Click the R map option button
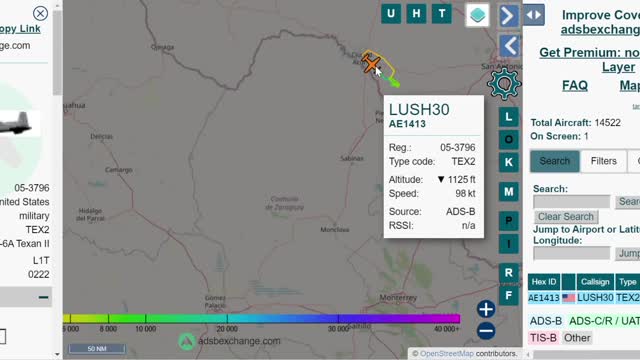 [509, 273]
